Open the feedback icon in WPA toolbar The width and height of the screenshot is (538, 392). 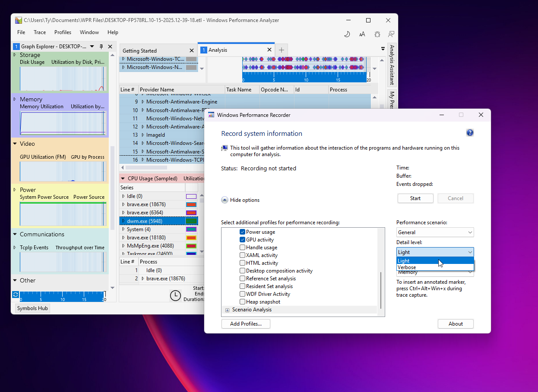coord(391,34)
